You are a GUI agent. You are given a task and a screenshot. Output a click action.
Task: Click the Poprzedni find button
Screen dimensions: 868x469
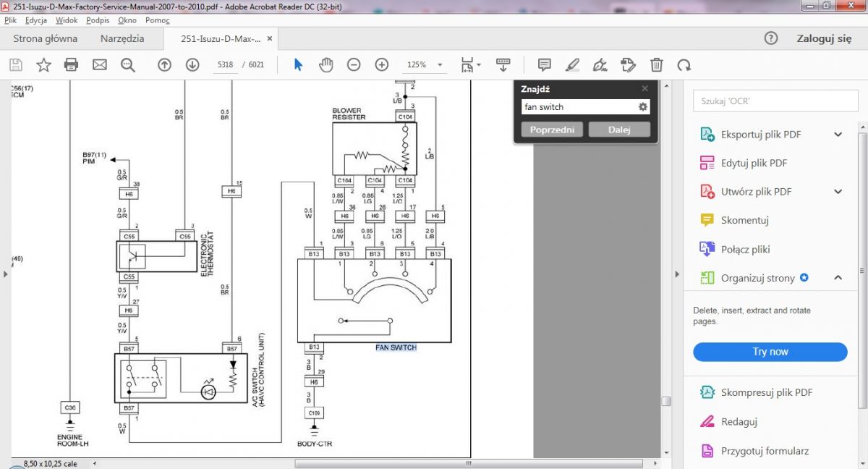[552, 130]
